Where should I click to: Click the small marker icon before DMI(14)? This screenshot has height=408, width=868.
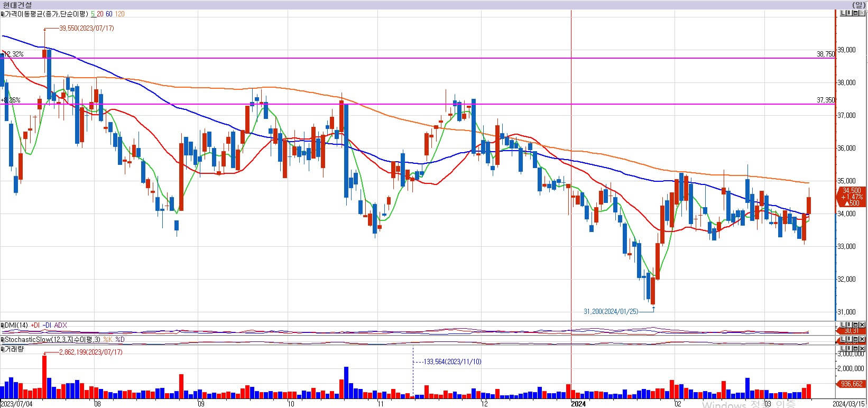coord(2,326)
